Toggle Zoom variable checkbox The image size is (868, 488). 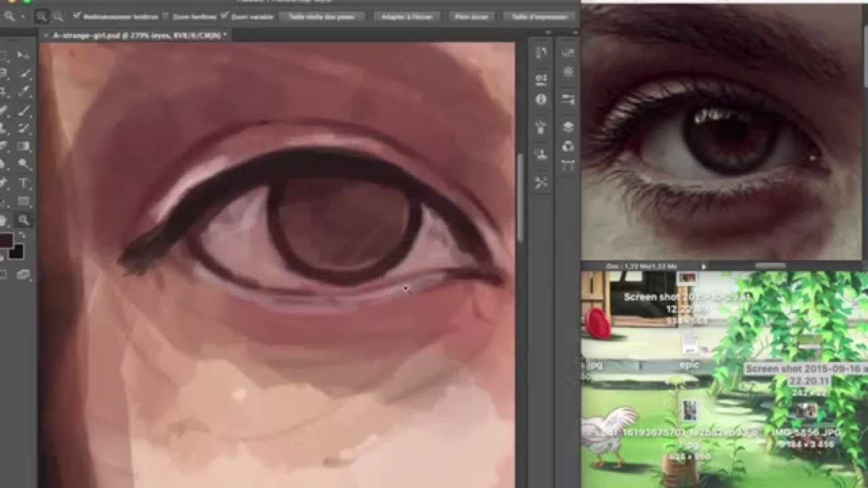click(225, 15)
